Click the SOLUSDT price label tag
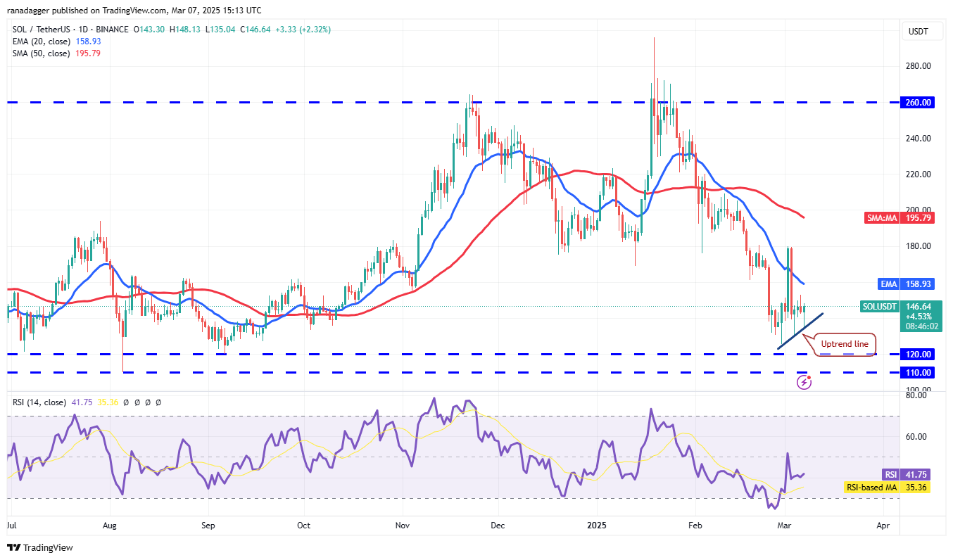The height and width of the screenshot is (560, 953). pyautogui.click(x=879, y=307)
